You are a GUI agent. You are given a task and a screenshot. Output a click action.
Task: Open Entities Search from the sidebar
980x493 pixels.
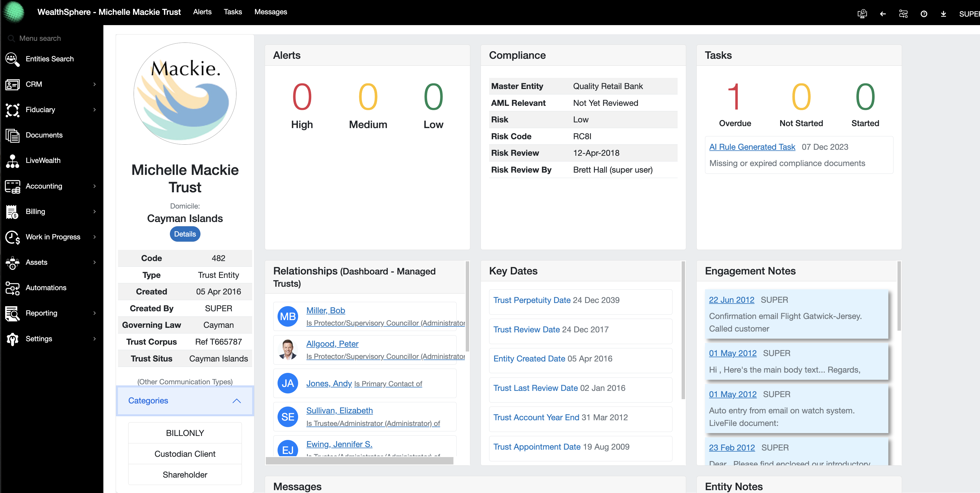pyautogui.click(x=49, y=58)
